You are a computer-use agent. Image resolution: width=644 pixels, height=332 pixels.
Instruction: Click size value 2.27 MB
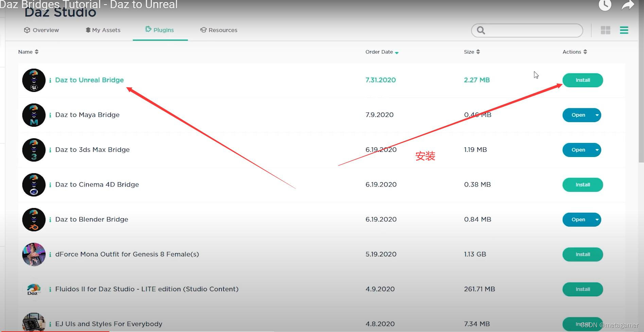tap(477, 80)
